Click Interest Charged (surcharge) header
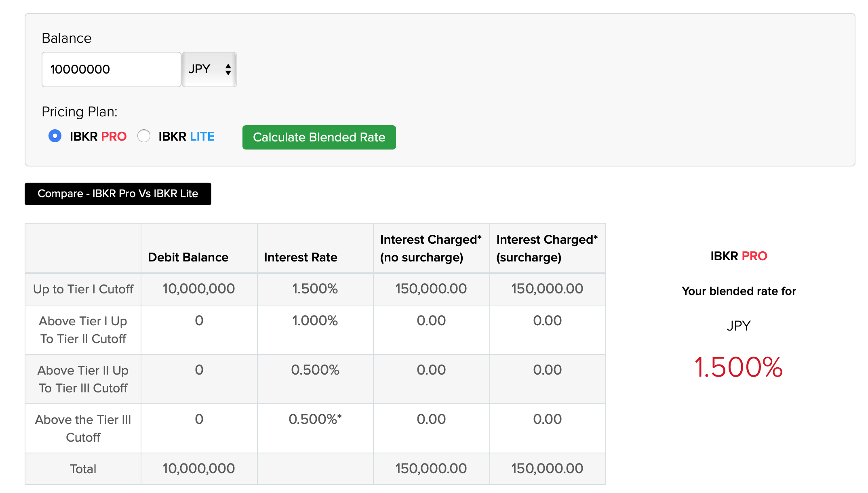The image size is (868, 493). (547, 249)
